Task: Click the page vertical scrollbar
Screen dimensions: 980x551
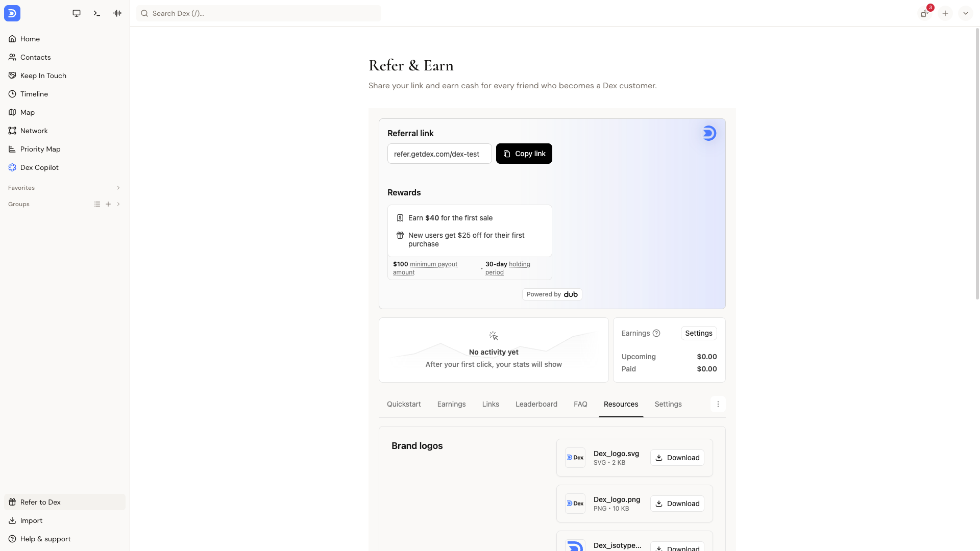Action: pyautogui.click(x=977, y=163)
